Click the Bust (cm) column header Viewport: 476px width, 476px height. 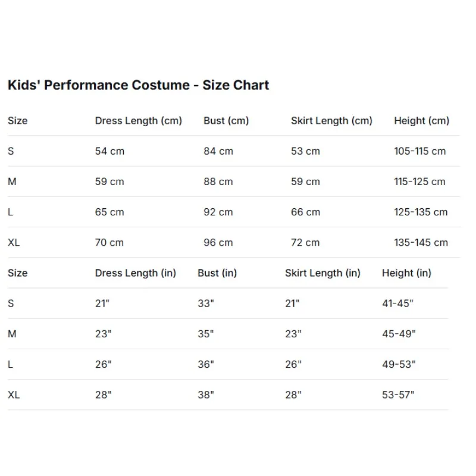226,121
